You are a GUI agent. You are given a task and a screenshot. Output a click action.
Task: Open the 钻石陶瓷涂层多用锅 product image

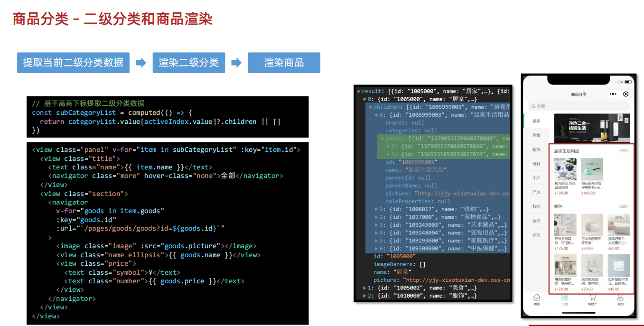(592, 169)
